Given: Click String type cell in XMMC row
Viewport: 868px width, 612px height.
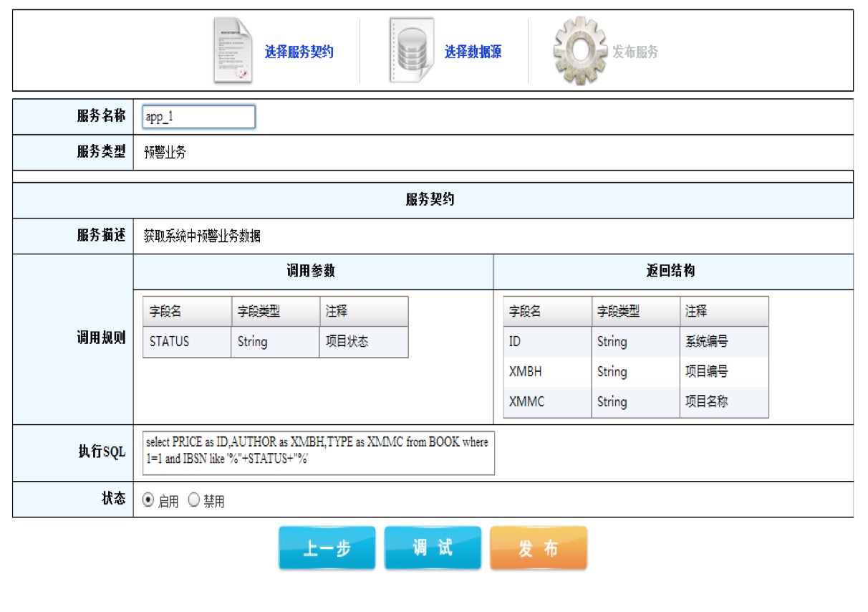Looking at the screenshot, I should click(x=636, y=402).
